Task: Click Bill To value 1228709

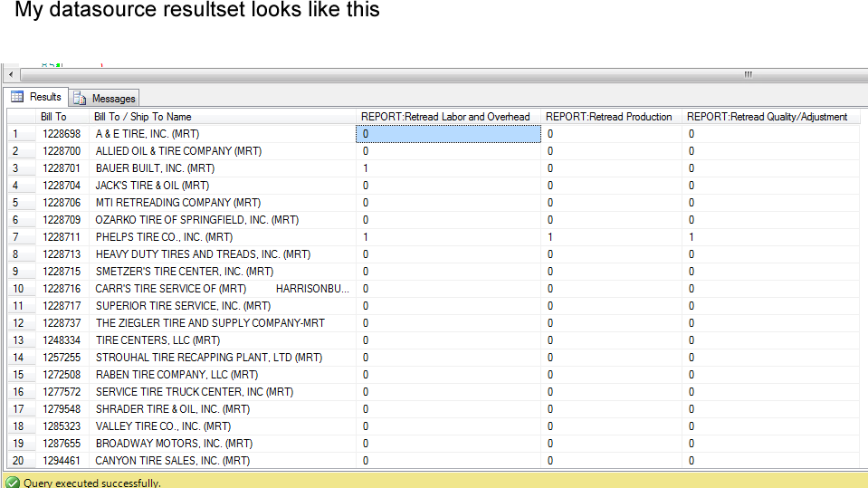Action: point(62,220)
